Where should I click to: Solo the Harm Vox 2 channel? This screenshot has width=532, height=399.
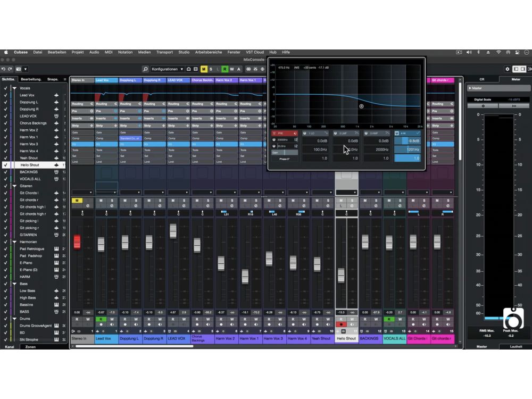232,201
